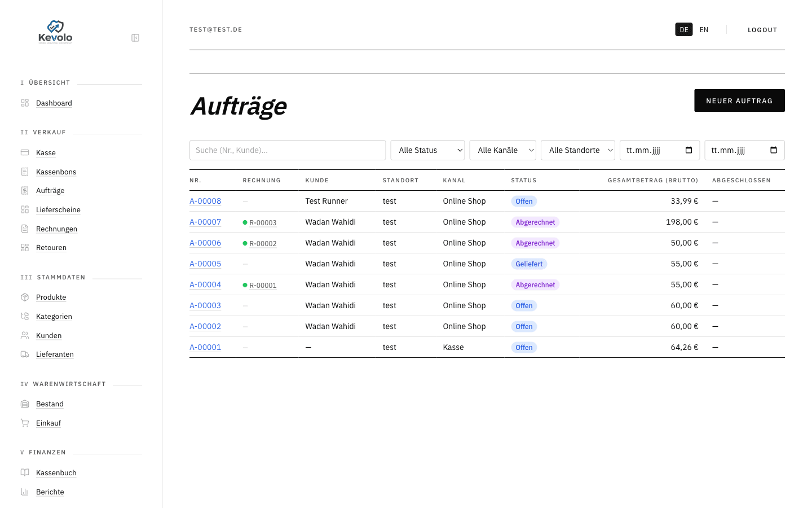Screen dimensions: 812x508
Task: Go to Einkauf
Action: pos(48,423)
